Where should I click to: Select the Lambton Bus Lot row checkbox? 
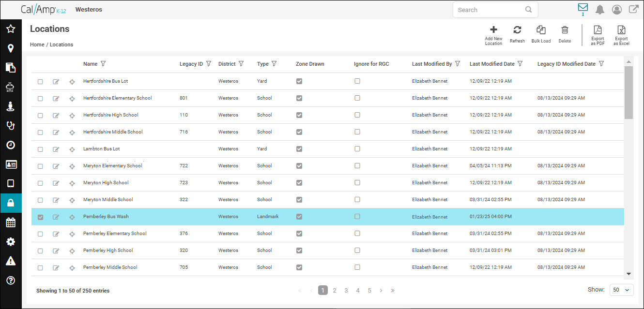click(40, 149)
